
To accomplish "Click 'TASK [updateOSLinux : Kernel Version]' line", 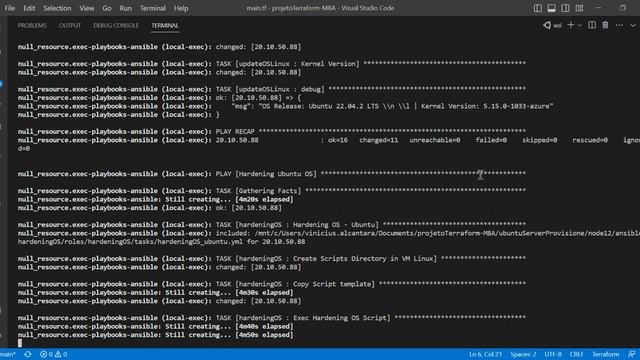I will point(271,64).
